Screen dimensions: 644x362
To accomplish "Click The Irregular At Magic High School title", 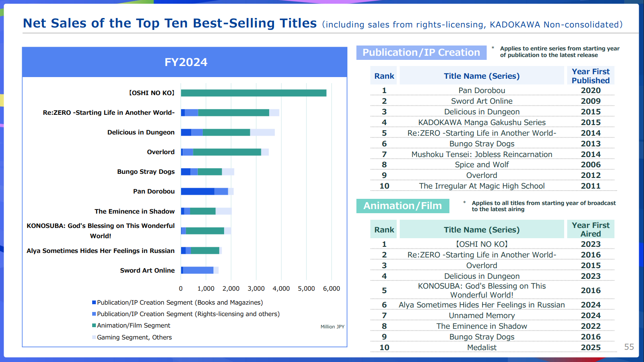I will point(481,186).
